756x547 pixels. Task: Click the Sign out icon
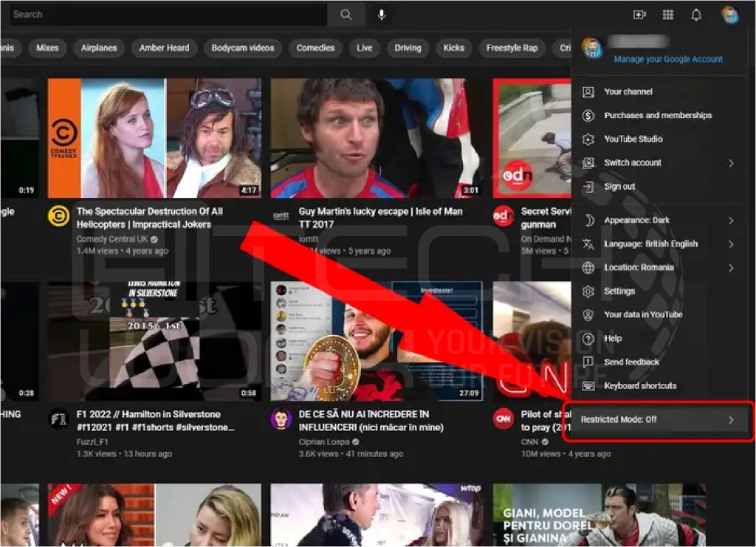pos(588,187)
